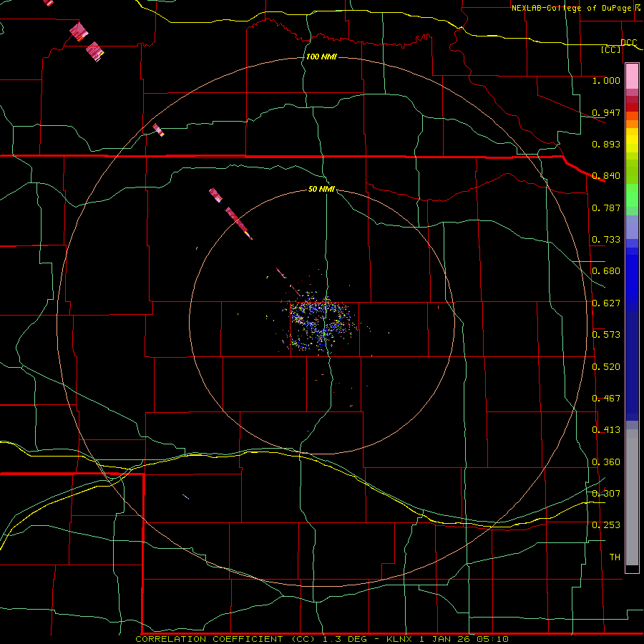
Task: Select the 1.000 value on the color scale
Action: (606, 80)
